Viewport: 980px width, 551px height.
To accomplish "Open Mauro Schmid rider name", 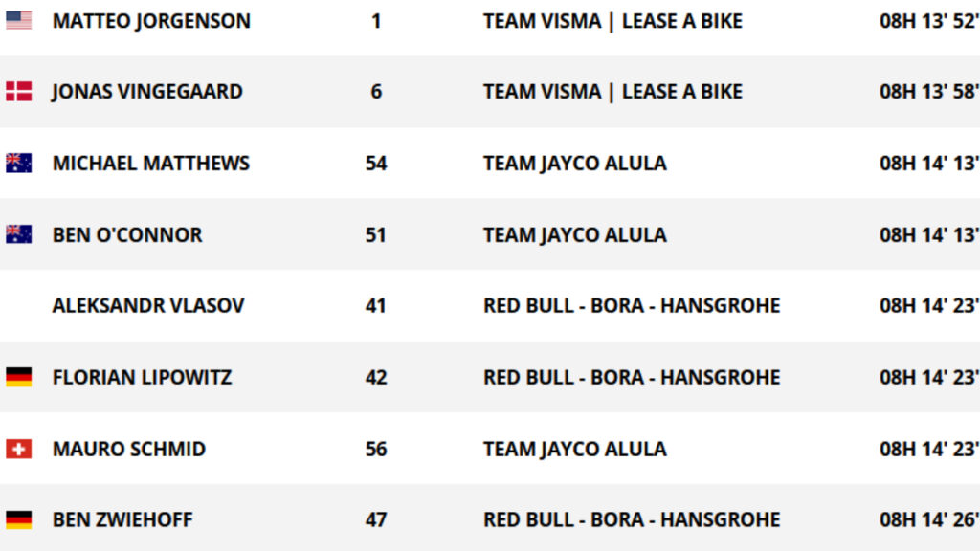I will click(129, 450).
